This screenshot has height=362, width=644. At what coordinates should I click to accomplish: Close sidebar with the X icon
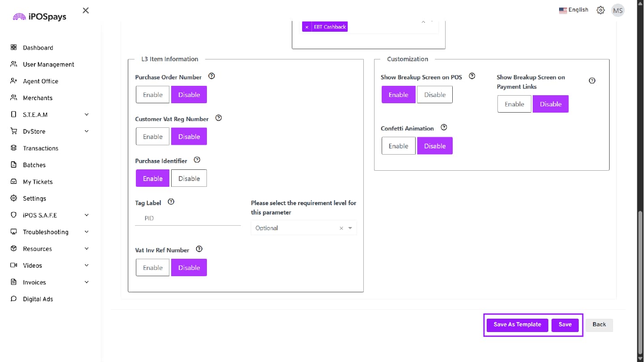(86, 10)
